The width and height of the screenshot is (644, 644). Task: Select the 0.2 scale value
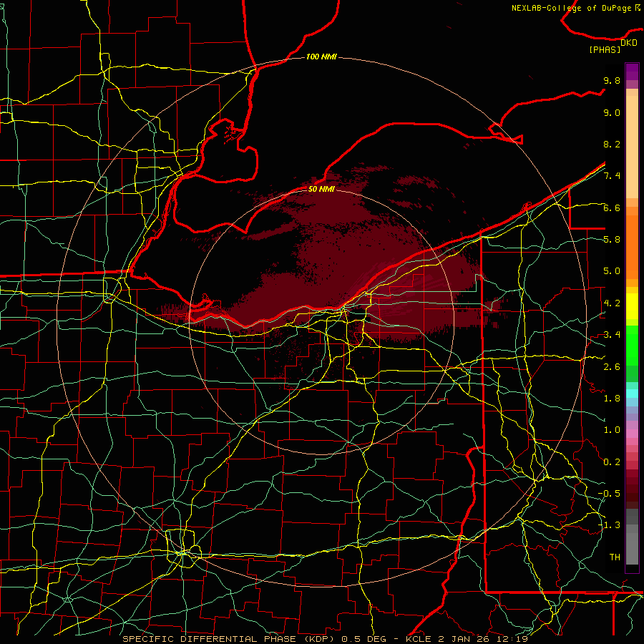point(612,462)
